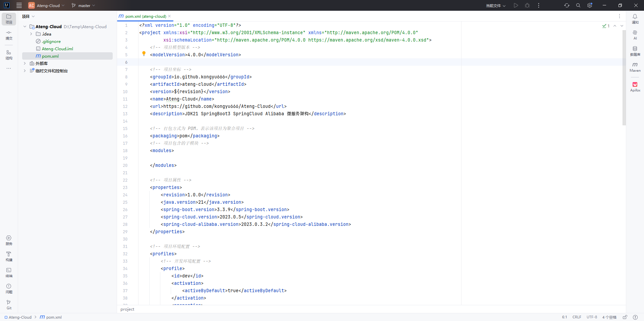This screenshot has width=644, height=321.
Task: Click the UTF-8 encoding button
Action: click(x=592, y=317)
